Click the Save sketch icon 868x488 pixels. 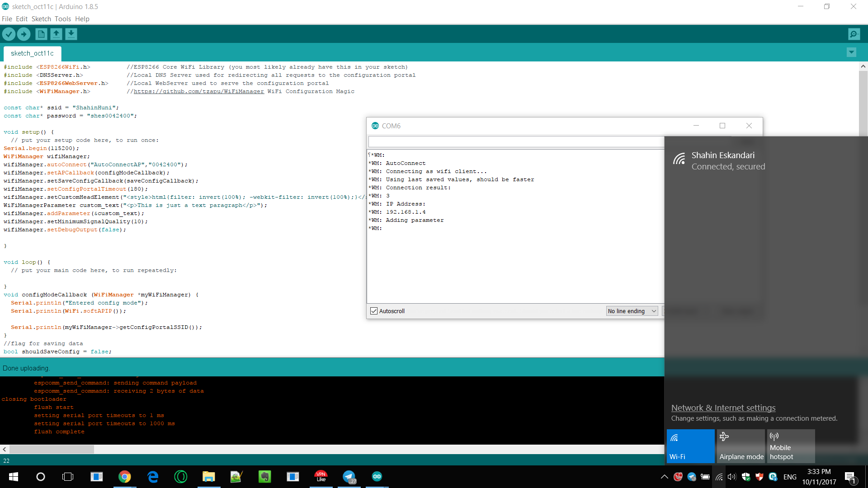71,34
